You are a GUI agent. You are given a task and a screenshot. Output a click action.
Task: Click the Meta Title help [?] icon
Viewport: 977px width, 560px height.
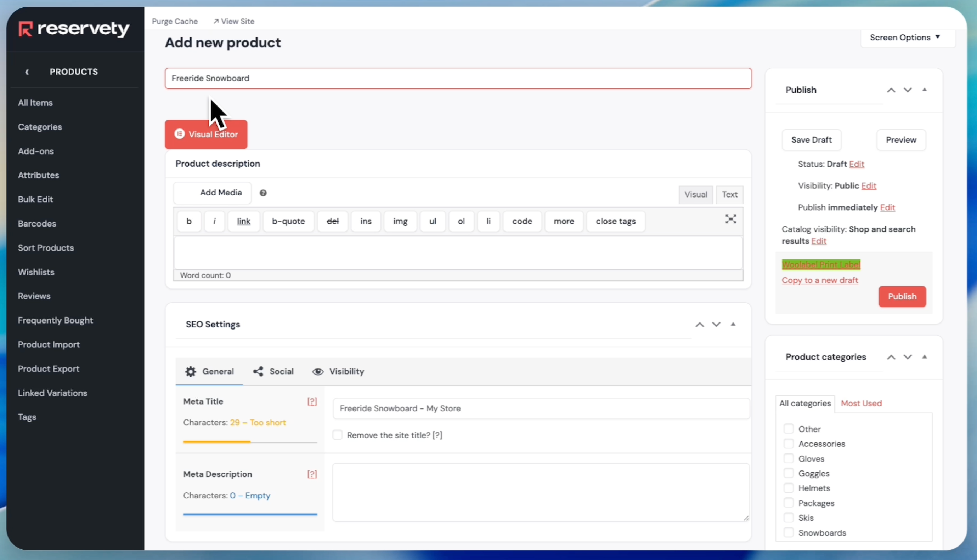coord(312,401)
